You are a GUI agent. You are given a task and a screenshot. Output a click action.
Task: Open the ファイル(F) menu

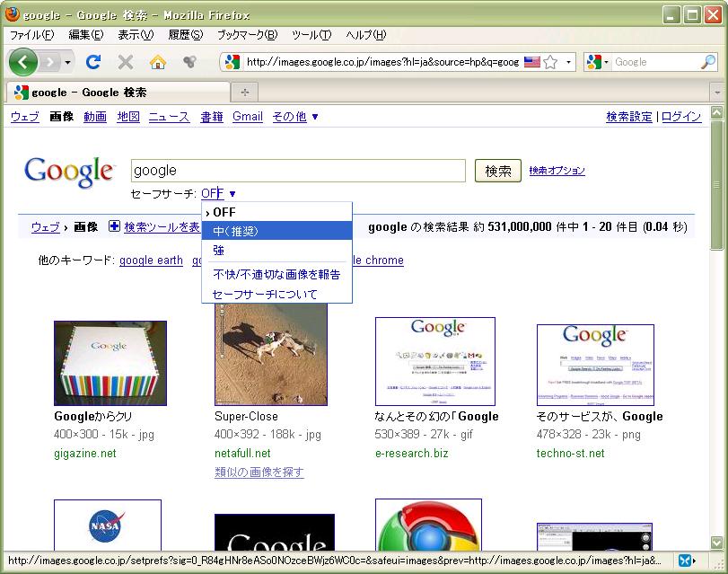point(31,35)
